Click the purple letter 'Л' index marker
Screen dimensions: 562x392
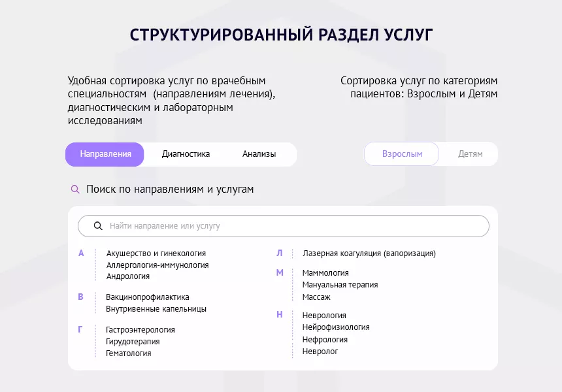click(280, 253)
